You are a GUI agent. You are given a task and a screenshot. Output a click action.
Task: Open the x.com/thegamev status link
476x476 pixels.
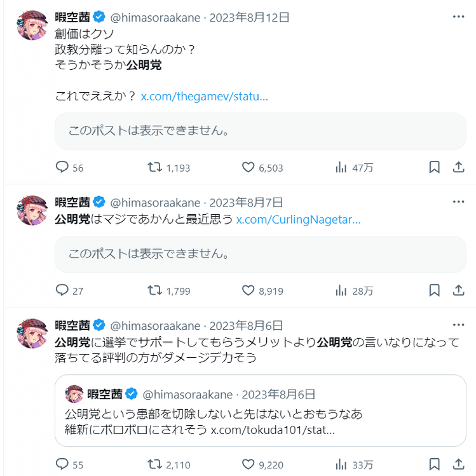point(204,97)
